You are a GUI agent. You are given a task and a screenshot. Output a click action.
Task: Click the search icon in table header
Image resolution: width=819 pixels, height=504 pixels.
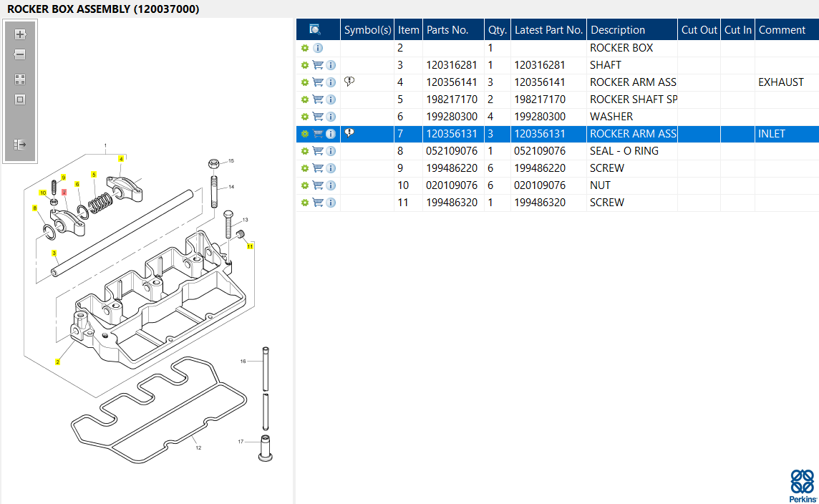[315, 29]
